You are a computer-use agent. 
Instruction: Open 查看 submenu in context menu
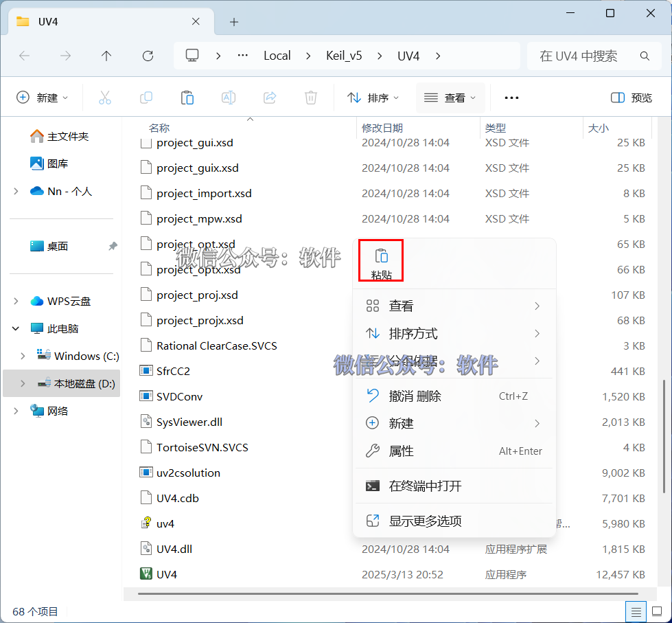[454, 306]
